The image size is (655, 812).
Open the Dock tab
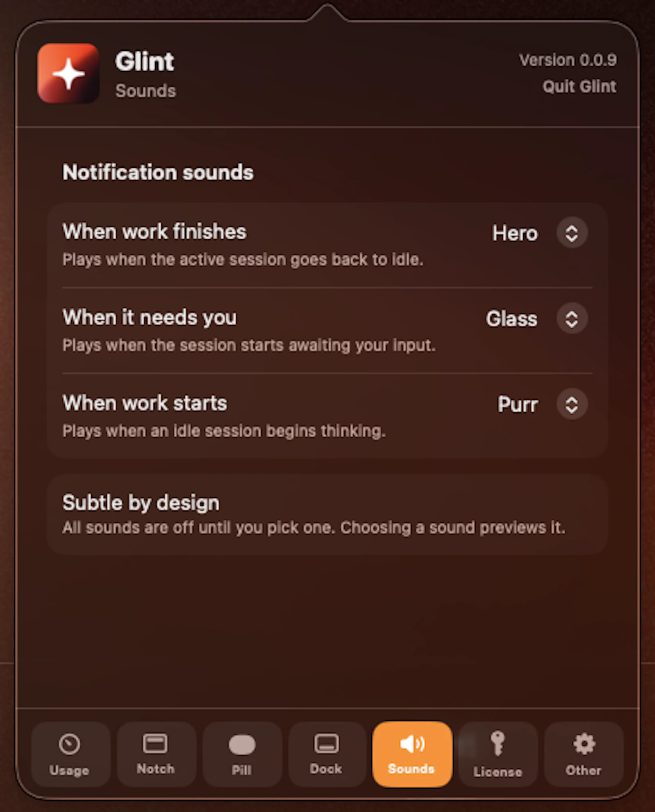pyautogui.click(x=326, y=754)
